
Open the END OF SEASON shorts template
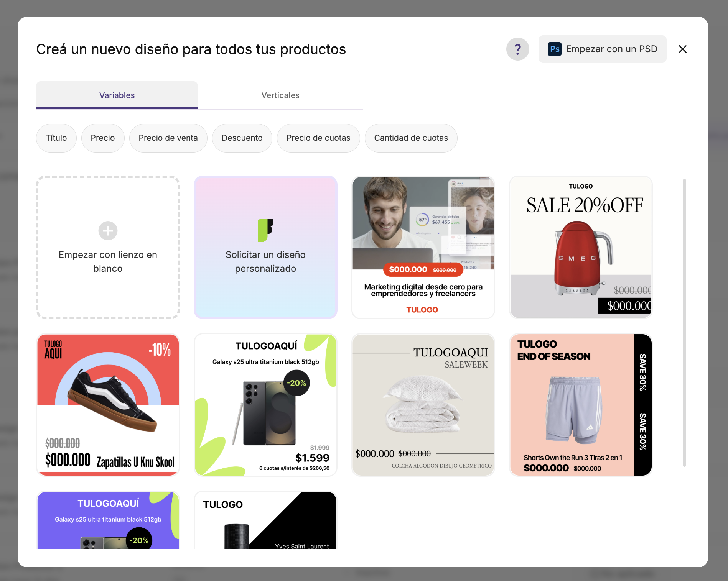tap(581, 405)
